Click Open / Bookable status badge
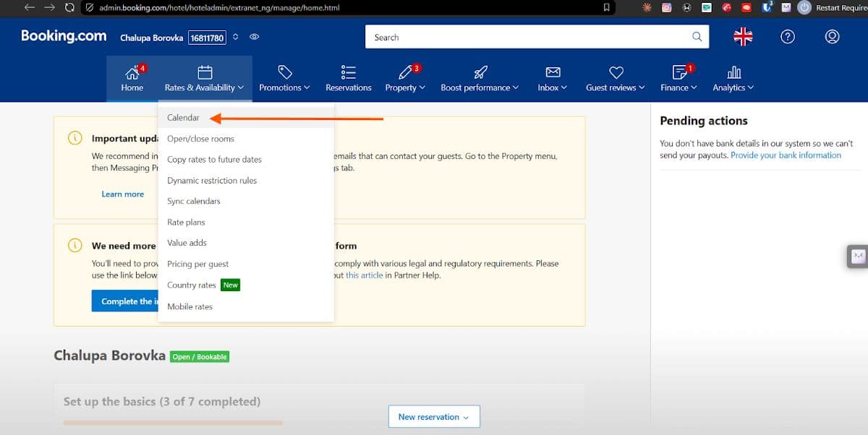 point(200,357)
